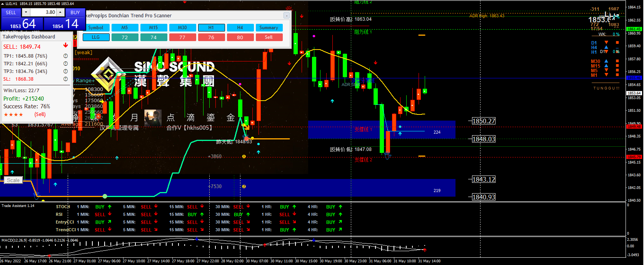This screenshot has width=644, height=265.
Task: Click the orange square beside M1
Action: tap(617, 75)
